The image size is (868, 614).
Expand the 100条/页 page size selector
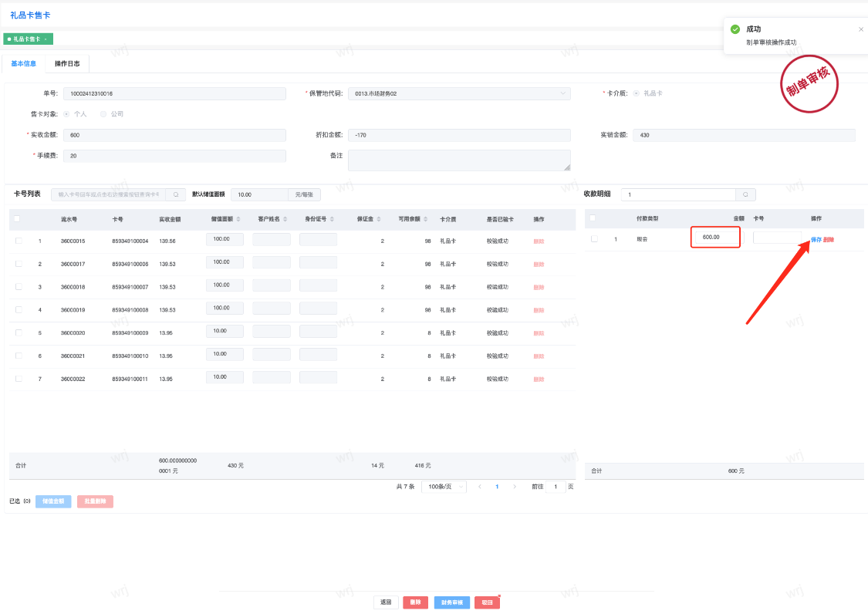[x=444, y=487]
